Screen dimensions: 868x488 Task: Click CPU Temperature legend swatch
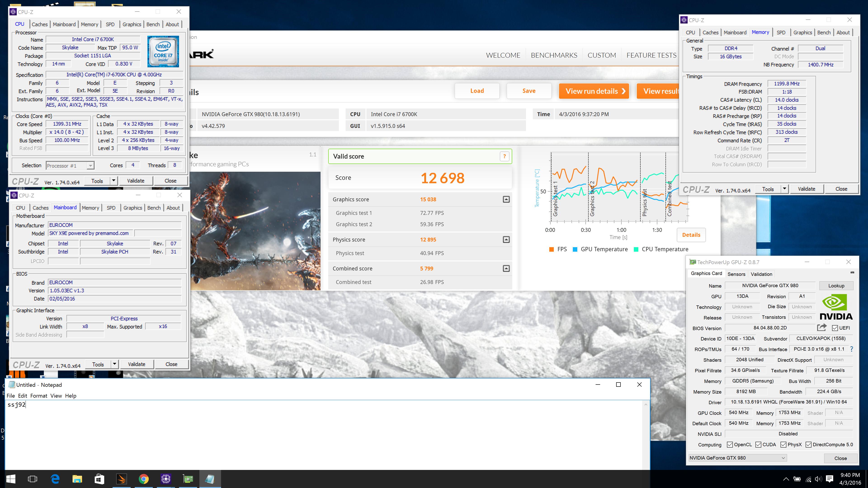click(636, 249)
